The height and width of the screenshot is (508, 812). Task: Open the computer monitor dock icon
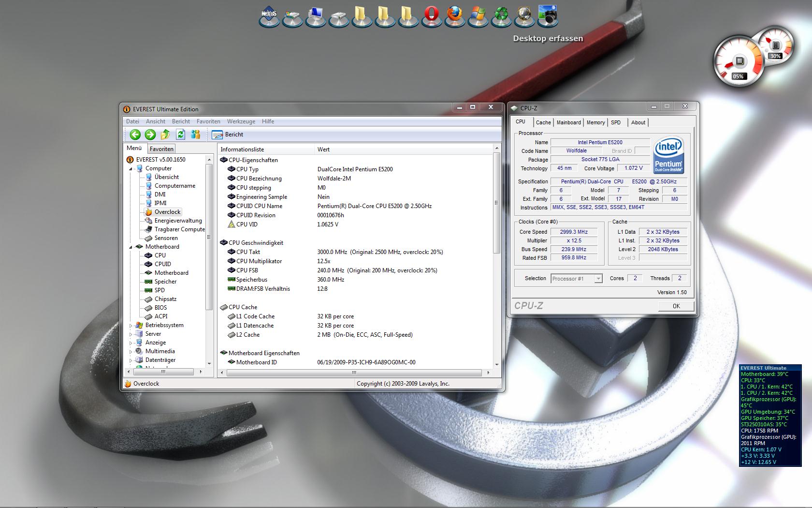coord(316,16)
